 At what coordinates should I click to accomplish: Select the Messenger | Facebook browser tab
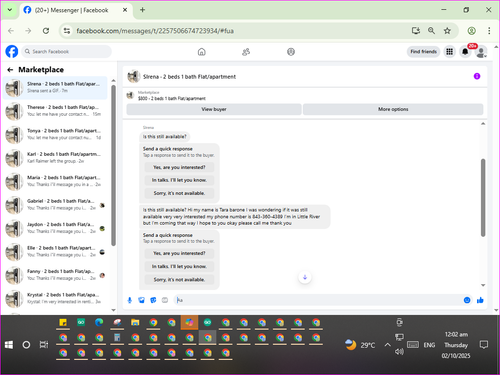pos(76,10)
